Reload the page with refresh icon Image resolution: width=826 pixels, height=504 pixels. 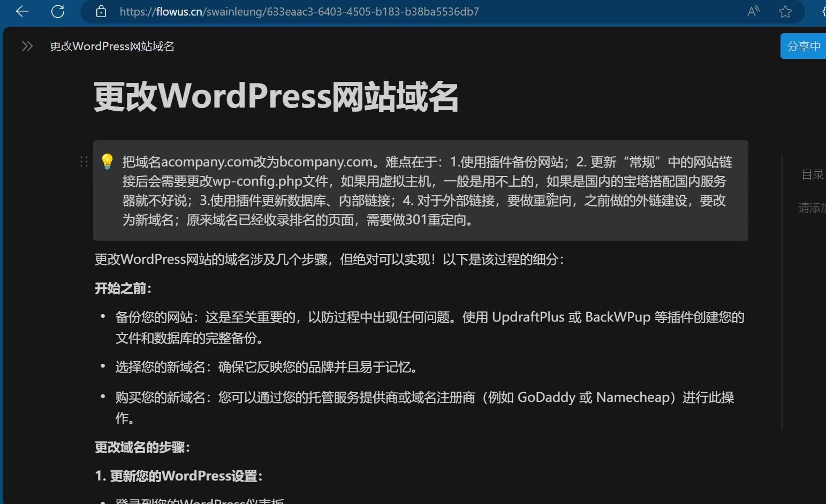tap(58, 11)
